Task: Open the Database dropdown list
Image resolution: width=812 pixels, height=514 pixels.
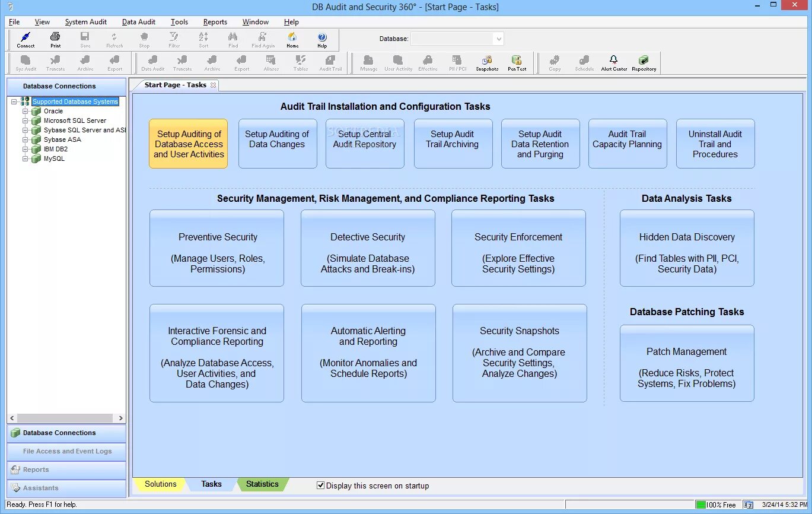Action: pos(499,39)
